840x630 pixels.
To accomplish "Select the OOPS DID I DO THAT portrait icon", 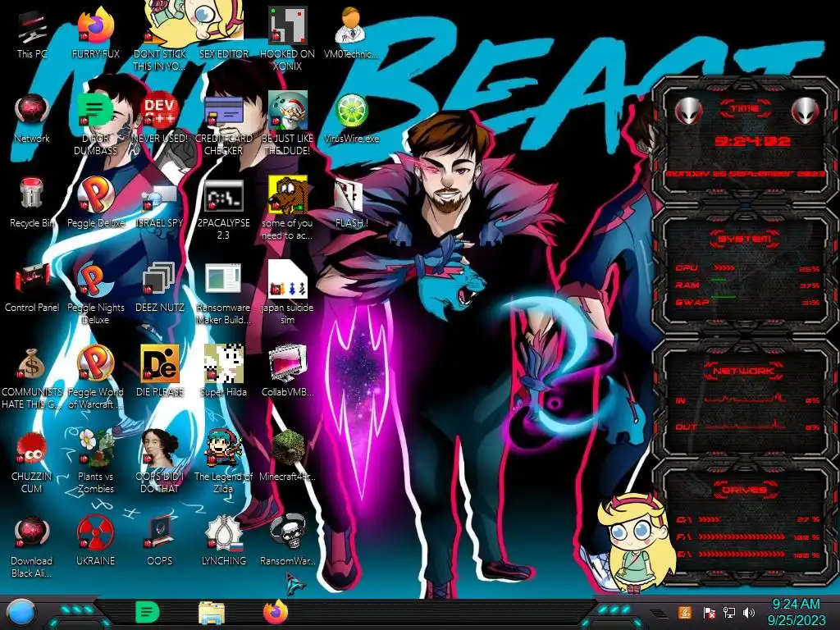I will tap(160, 462).
